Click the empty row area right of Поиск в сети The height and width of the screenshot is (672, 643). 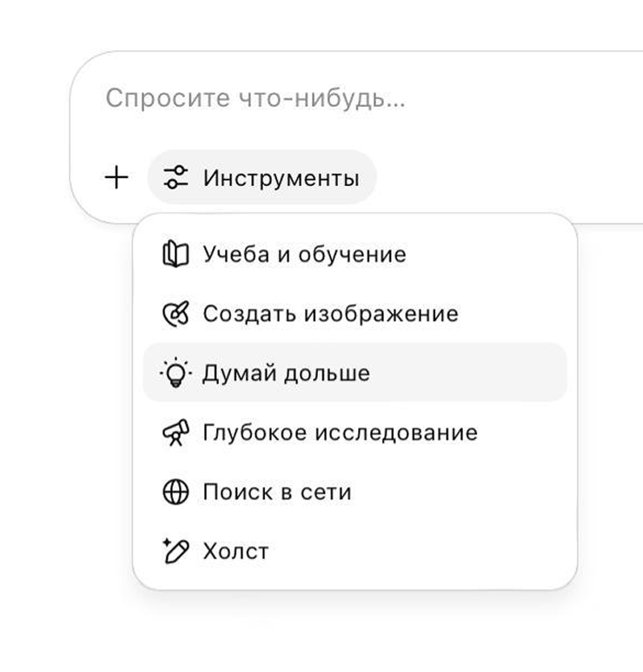click(459, 491)
